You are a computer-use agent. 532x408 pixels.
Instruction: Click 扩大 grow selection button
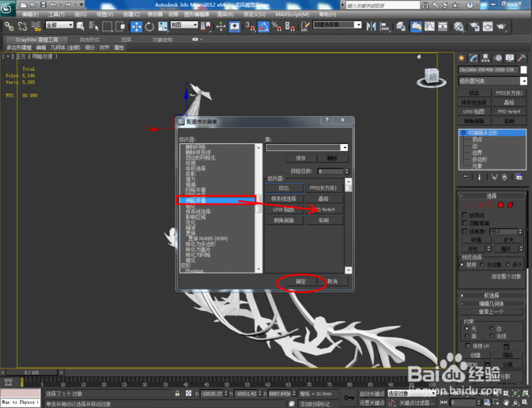(x=508, y=240)
